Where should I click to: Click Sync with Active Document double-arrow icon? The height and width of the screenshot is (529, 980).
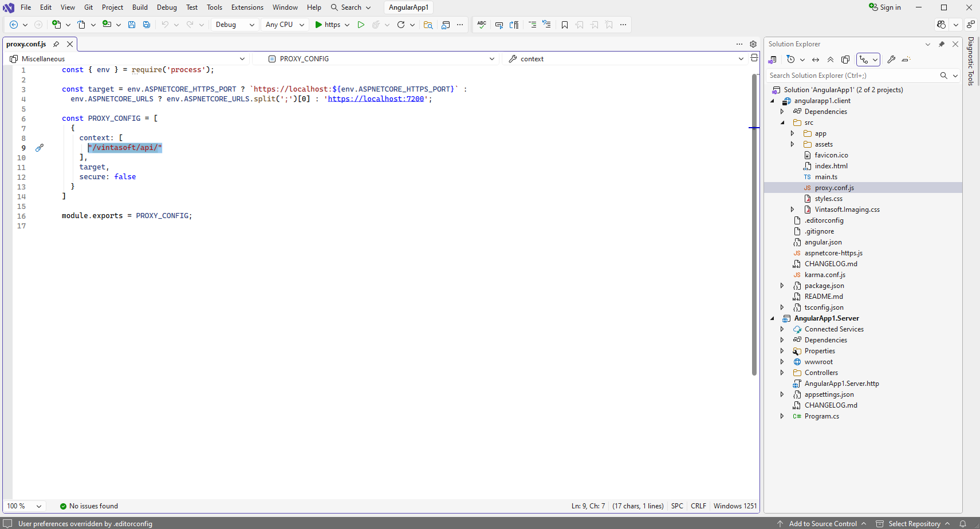(816, 60)
